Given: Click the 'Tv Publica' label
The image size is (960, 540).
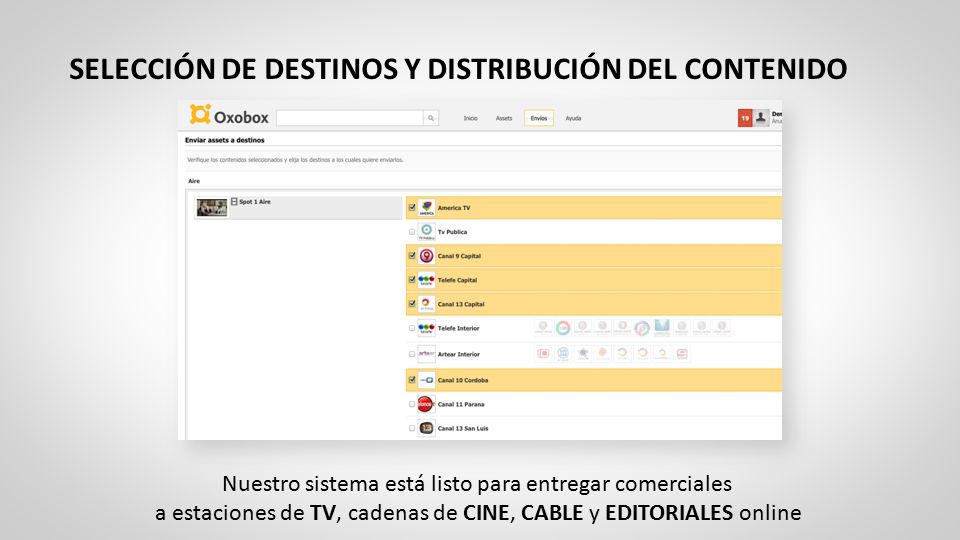Looking at the screenshot, I should (x=452, y=232).
